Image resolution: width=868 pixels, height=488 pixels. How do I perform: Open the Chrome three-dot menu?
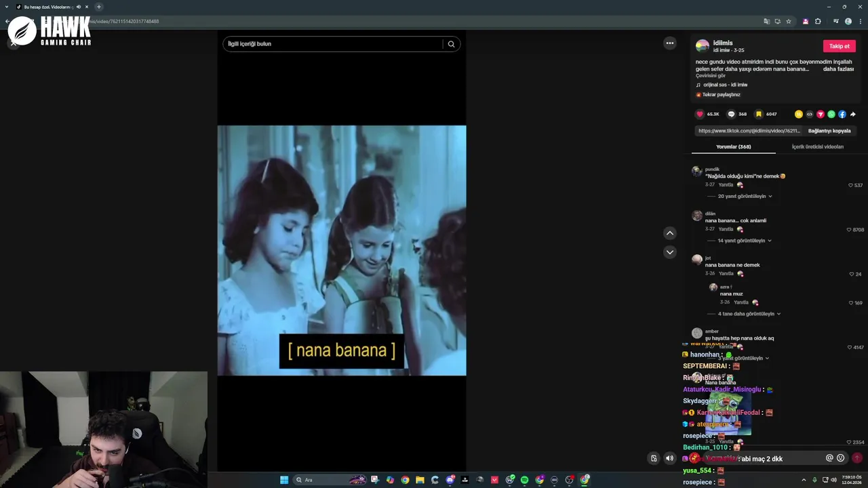click(859, 21)
